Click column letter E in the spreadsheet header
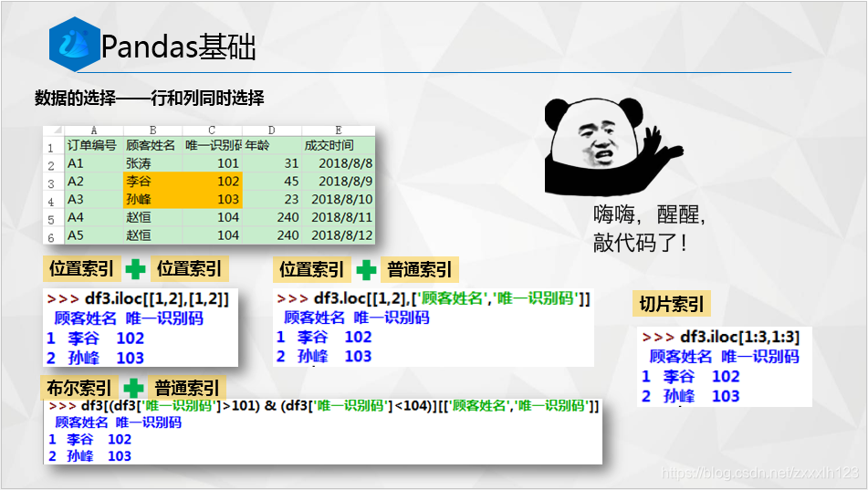Viewport: 868px width, 490px height. coord(339,130)
